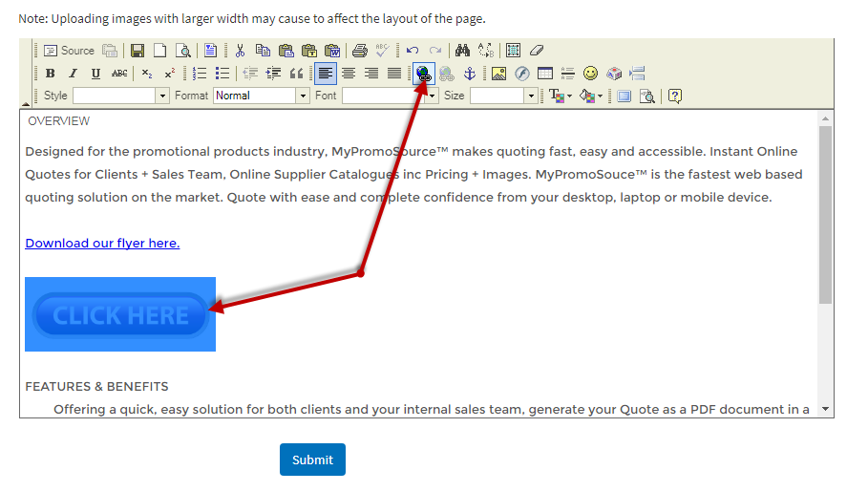Increase the indent

click(273, 74)
